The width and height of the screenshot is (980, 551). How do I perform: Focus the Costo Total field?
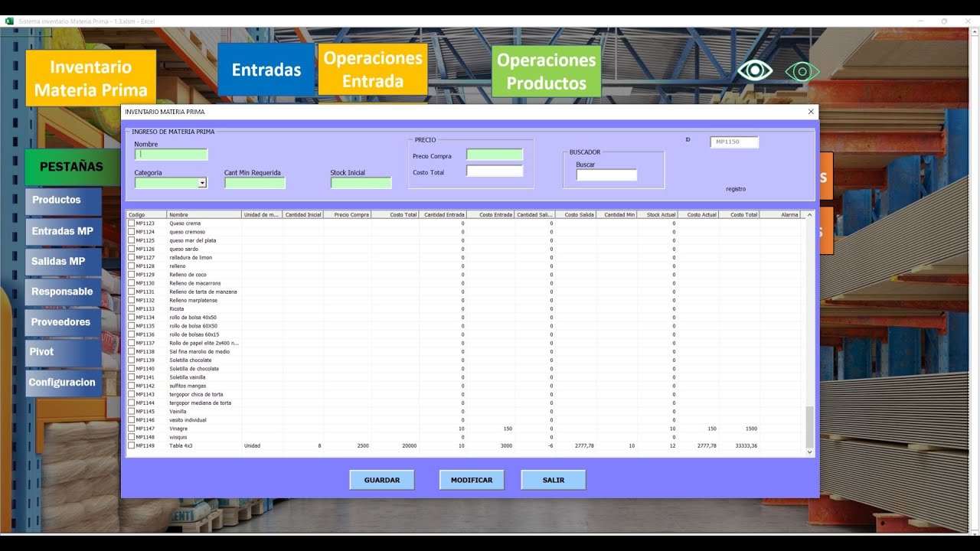[495, 171]
